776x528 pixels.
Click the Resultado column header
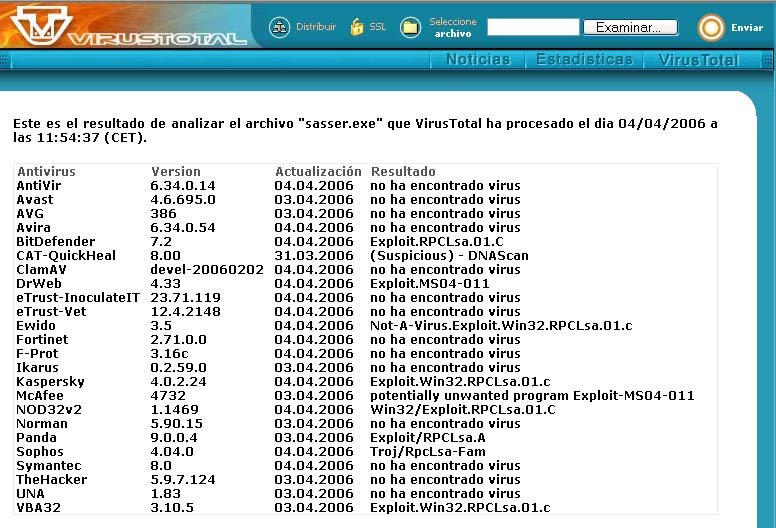[x=403, y=172]
